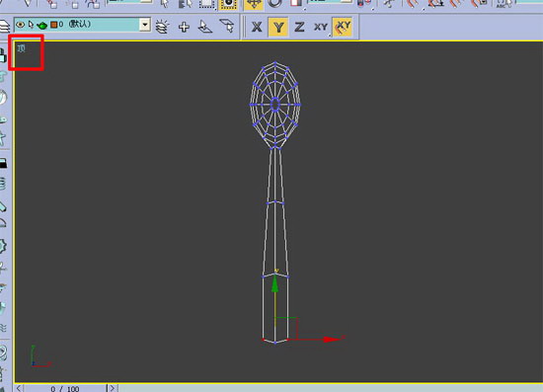This screenshot has height=392, width=543.
Task: Click the red X axis gizmo arrow
Action: coord(332,340)
